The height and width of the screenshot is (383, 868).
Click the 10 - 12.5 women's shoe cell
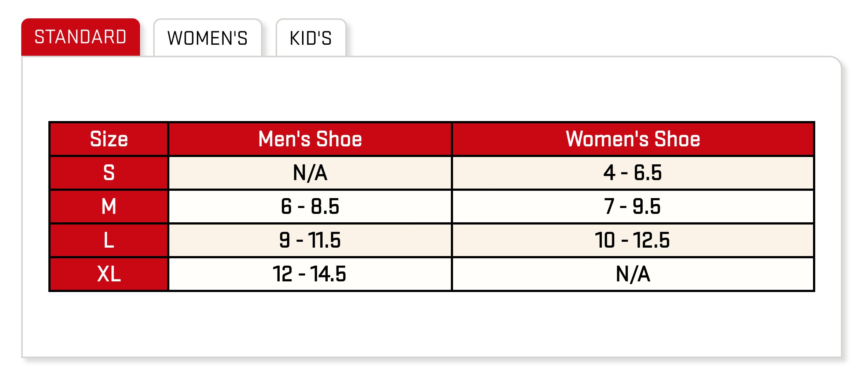pos(633,240)
